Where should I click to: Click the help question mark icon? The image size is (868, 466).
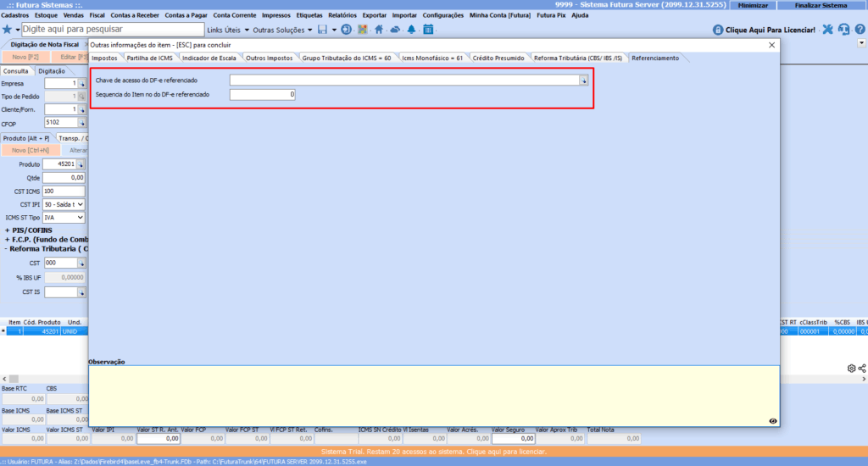point(860,30)
